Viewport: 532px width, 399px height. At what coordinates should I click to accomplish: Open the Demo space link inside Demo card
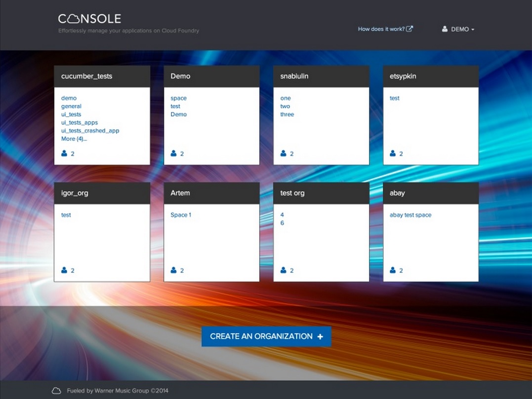point(178,114)
